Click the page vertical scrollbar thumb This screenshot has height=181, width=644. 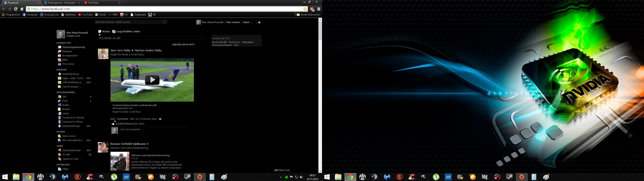pyautogui.click(x=320, y=31)
